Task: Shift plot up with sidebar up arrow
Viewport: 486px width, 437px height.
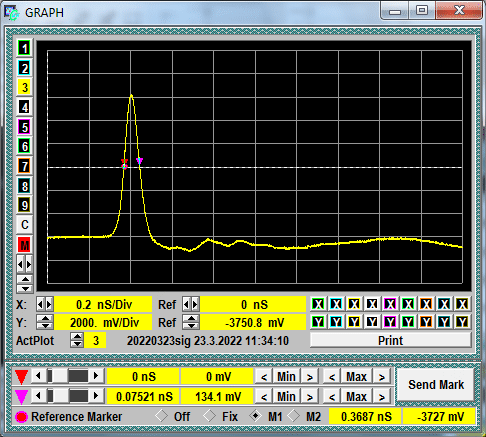Action: tap(24, 279)
